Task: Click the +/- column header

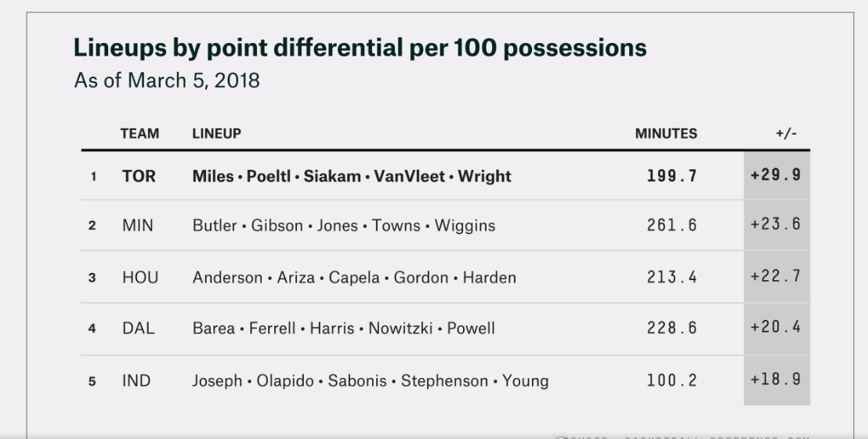Action: coord(786,134)
